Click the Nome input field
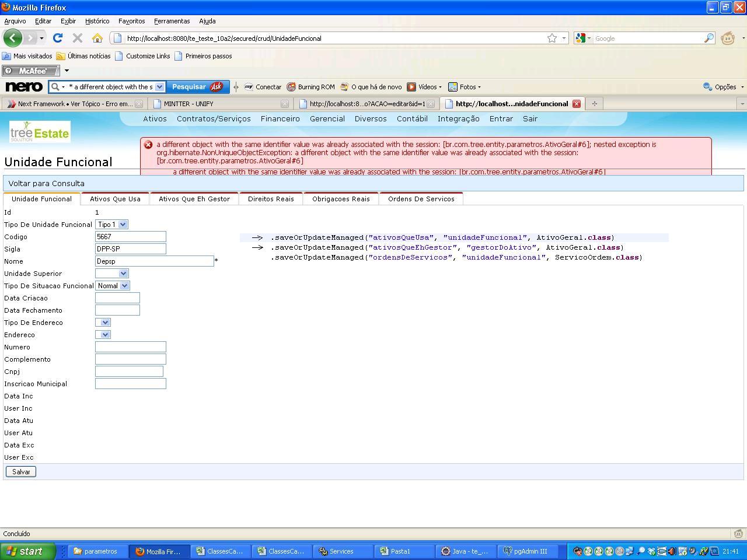Viewport: 747px width, 560px height. pyautogui.click(x=155, y=261)
